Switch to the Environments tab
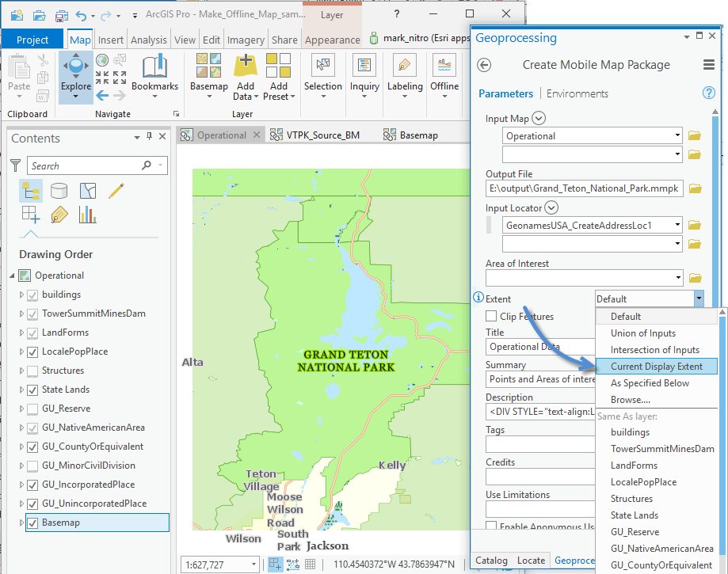This screenshot has width=728, height=574. tap(577, 93)
